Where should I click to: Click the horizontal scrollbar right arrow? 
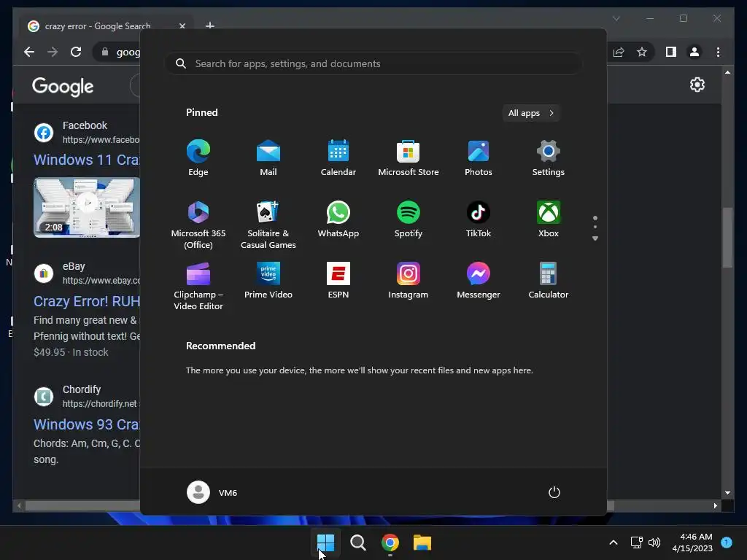[715, 506]
